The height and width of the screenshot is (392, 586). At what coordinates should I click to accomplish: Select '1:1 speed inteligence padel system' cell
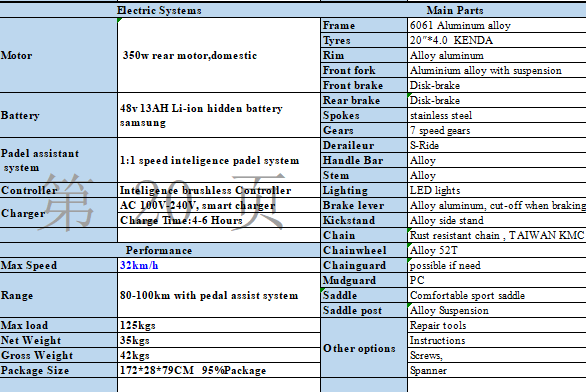tap(219, 160)
